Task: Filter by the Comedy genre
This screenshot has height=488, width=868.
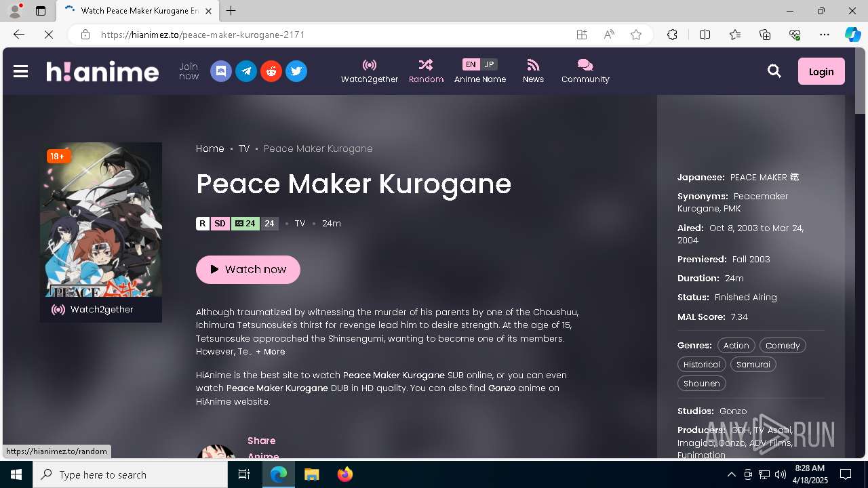Action: tap(783, 346)
